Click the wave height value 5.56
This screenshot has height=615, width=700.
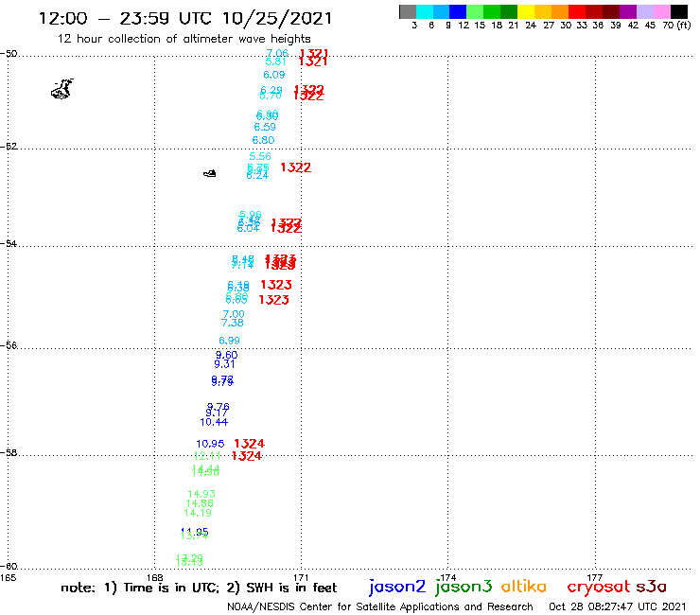260,156
